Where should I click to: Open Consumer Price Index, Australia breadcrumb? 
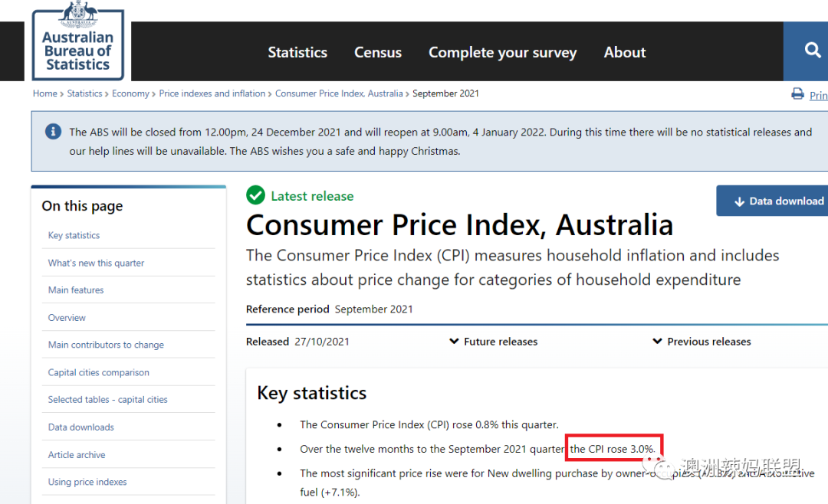[x=339, y=93]
